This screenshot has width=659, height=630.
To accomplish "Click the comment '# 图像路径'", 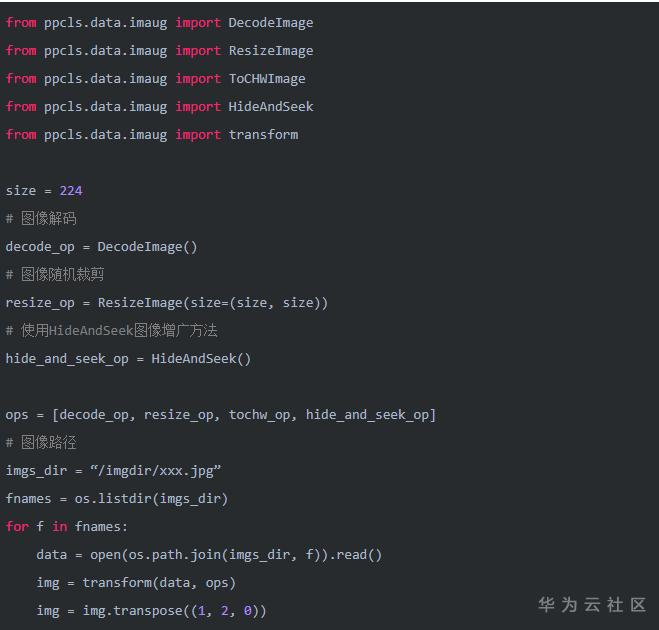I will 41,443.
